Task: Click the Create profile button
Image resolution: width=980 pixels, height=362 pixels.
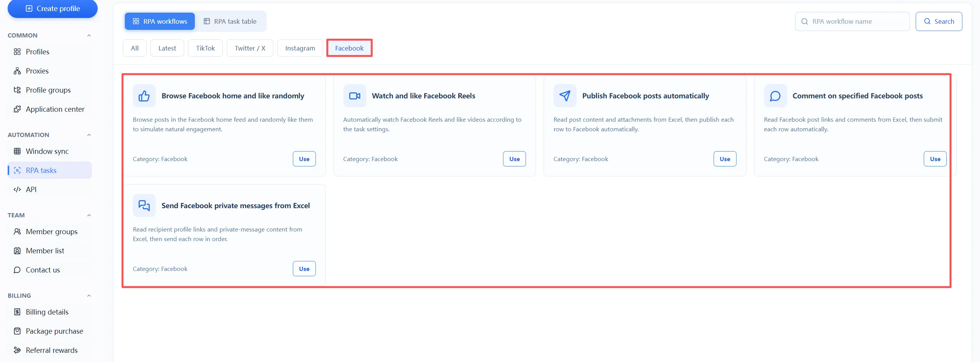Action: (52, 8)
